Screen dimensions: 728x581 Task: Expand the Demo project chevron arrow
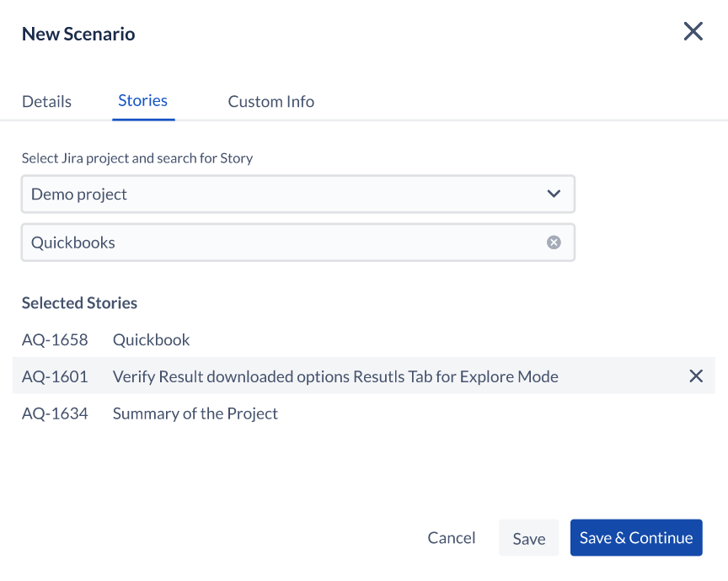tap(554, 194)
